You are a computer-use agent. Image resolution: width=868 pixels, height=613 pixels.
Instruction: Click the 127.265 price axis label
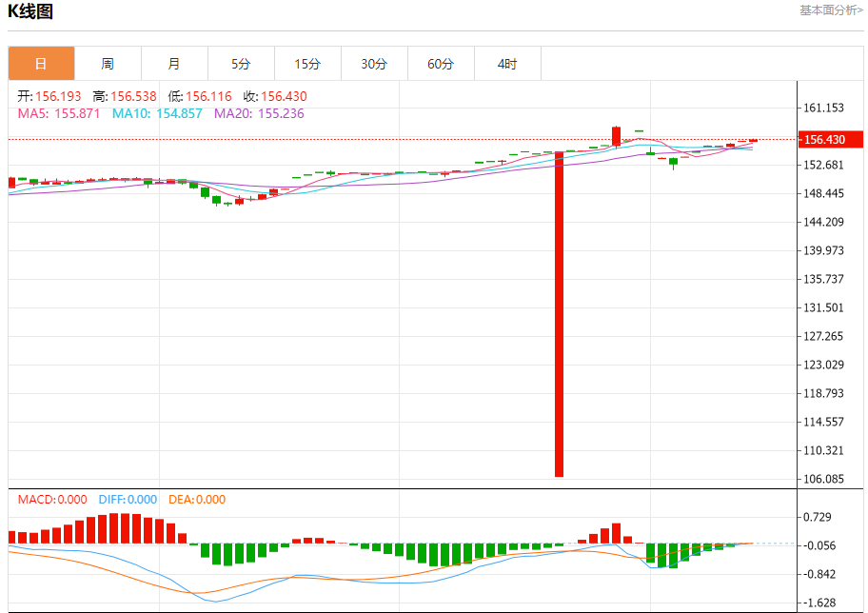[823, 337]
